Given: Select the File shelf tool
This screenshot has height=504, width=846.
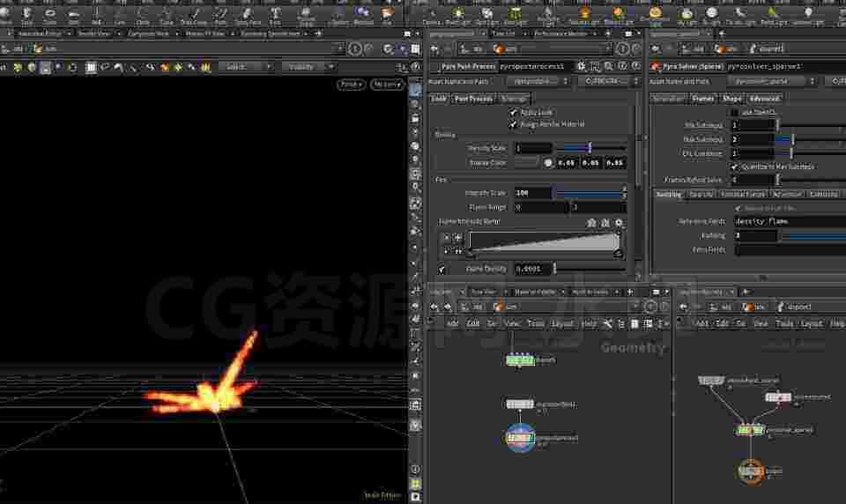Looking at the screenshot, I should coord(387,14).
